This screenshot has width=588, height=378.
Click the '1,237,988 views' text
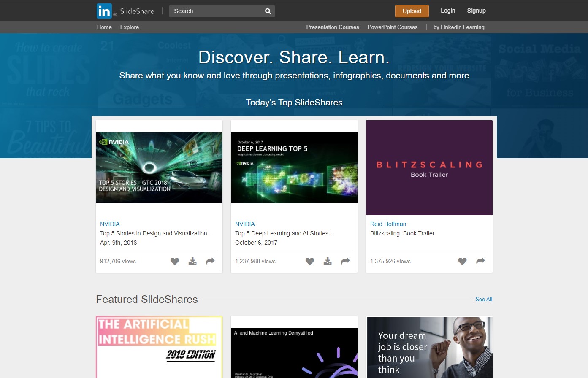click(x=255, y=261)
